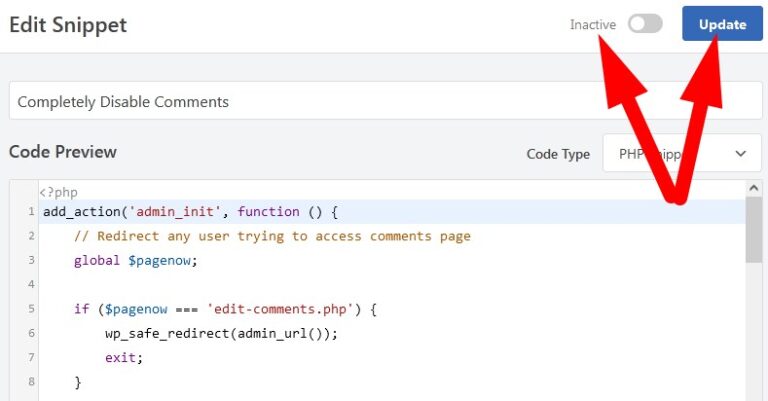
Task: Click the Code Type label
Action: coord(558,154)
